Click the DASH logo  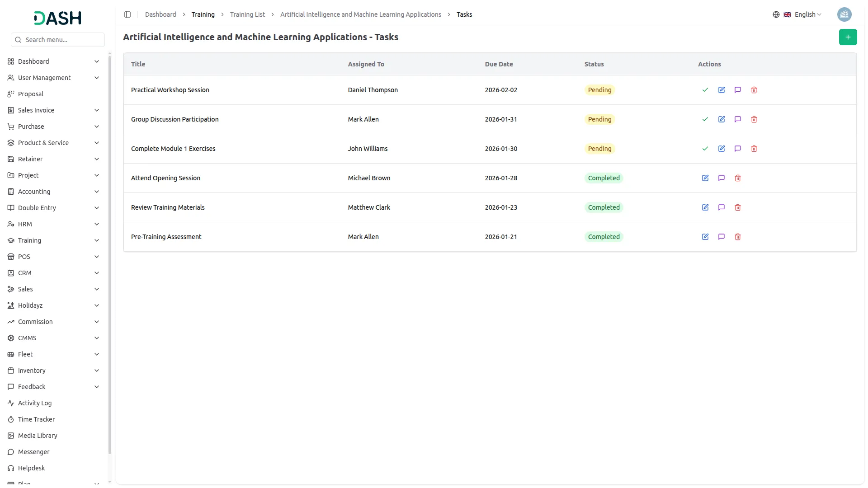[x=57, y=18]
